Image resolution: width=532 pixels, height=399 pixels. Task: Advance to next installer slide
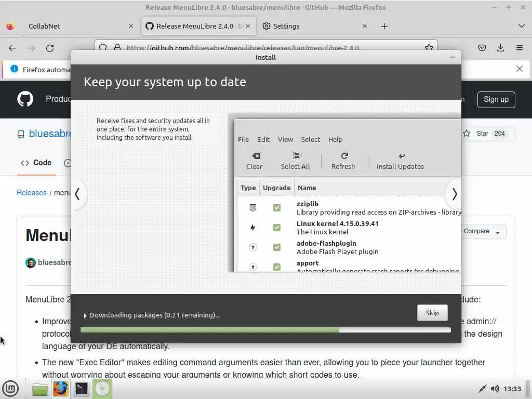point(454,194)
